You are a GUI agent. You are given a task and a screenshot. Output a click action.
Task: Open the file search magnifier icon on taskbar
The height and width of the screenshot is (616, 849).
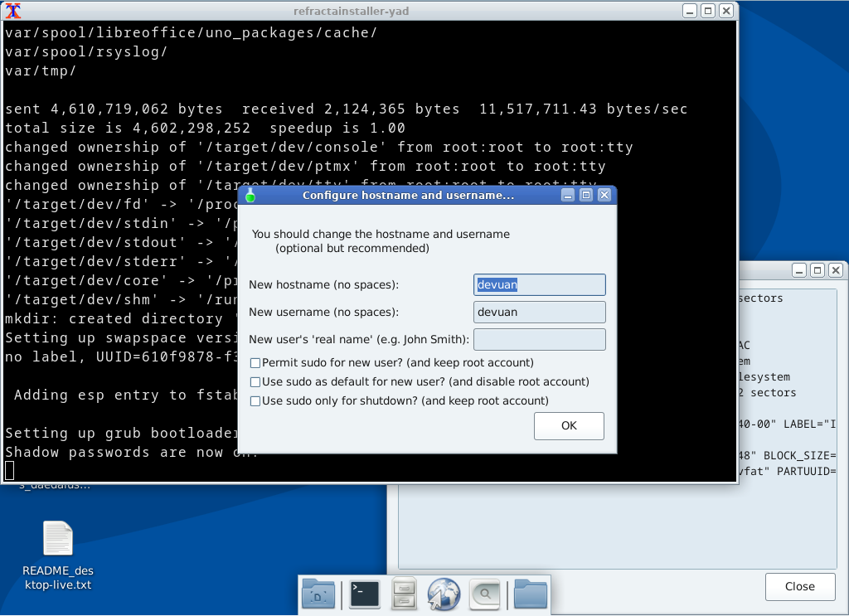point(483,594)
